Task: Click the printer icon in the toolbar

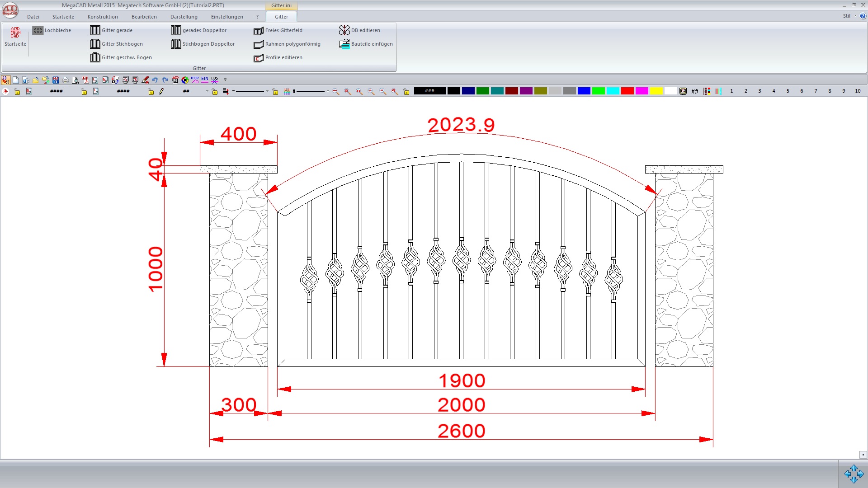Action: tap(65, 80)
